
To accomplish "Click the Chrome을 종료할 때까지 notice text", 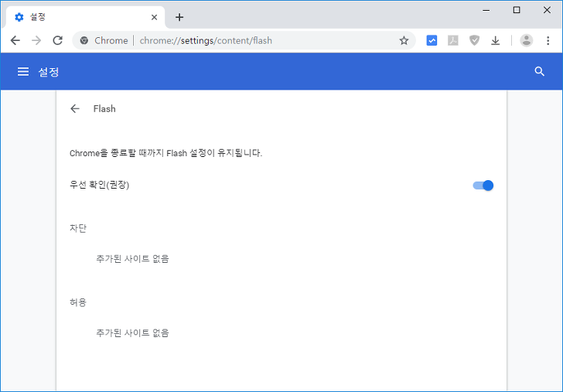I will click(x=165, y=153).
